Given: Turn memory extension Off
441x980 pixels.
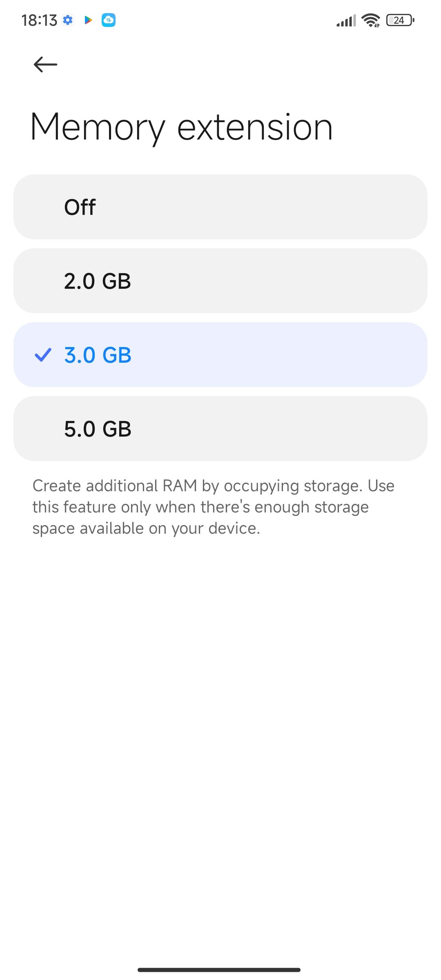Looking at the screenshot, I should (220, 207).
